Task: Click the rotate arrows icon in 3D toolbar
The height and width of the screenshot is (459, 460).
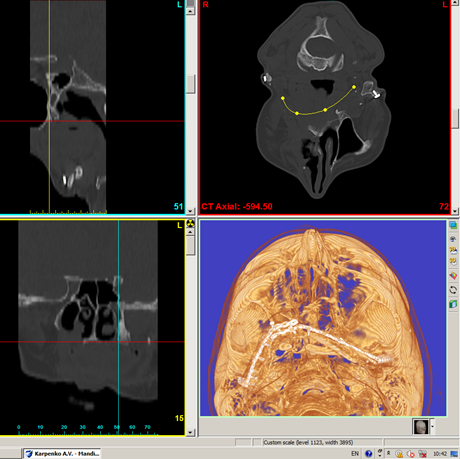Action: (453, 290)
